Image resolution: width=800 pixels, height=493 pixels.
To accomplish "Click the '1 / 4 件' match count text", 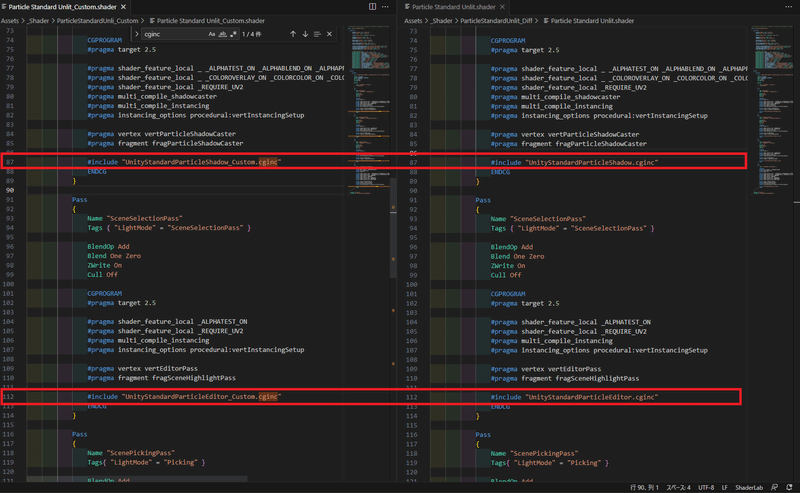I will (x=252, y=34).
